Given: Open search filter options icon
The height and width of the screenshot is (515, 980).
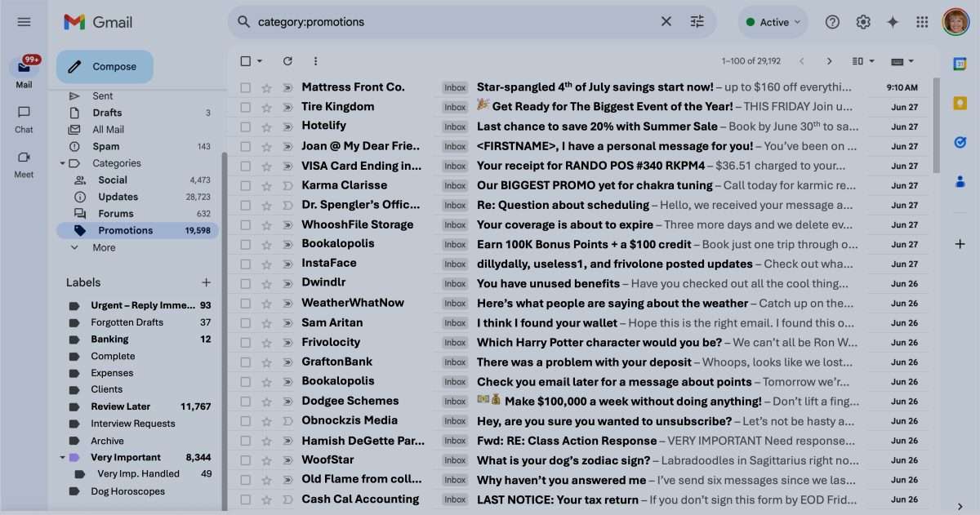Looking at the screenshot, I should [697, 22].
